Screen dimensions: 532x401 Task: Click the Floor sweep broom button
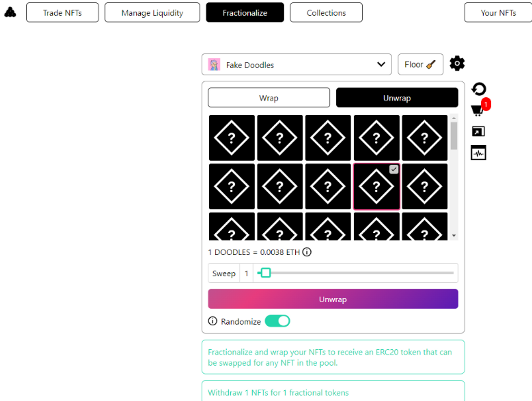pyautogui.click(x=420, y=64)
